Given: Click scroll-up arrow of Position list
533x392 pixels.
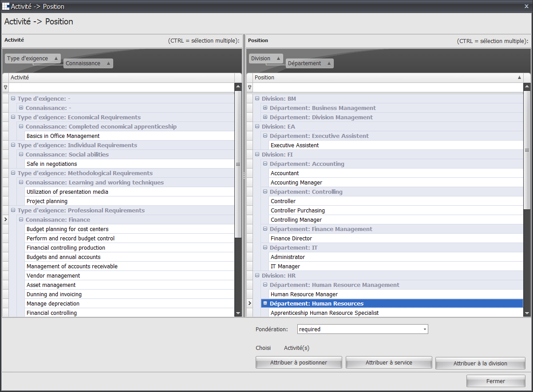Looking at the screenshot, I should pos(527,87).
